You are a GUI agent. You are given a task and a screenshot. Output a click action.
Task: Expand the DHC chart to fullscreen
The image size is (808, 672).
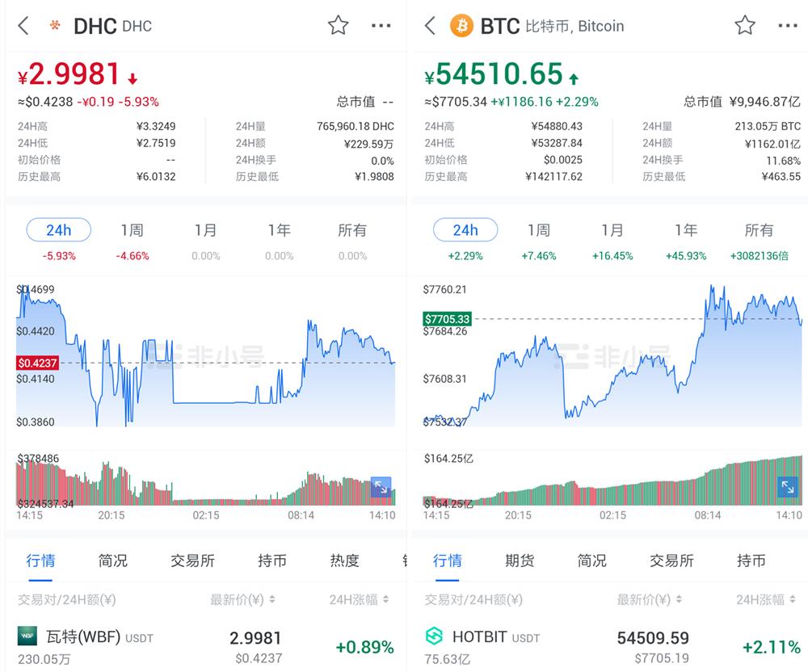(x=381, y=486)
